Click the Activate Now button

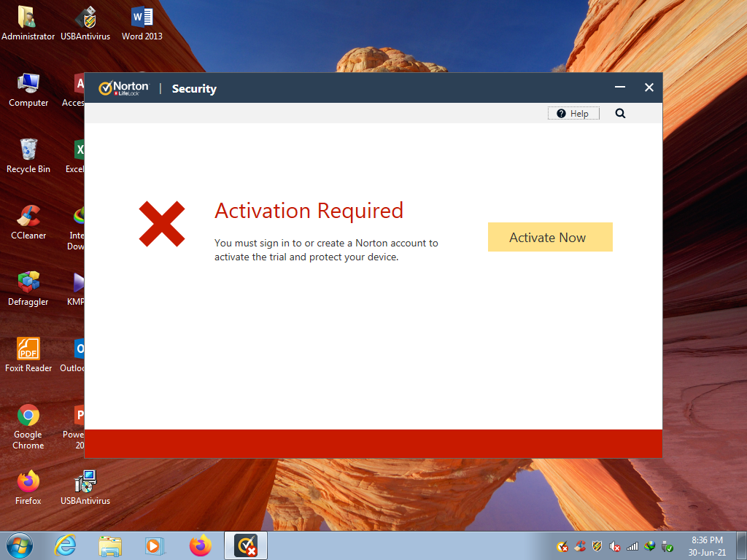coord(550,237)
